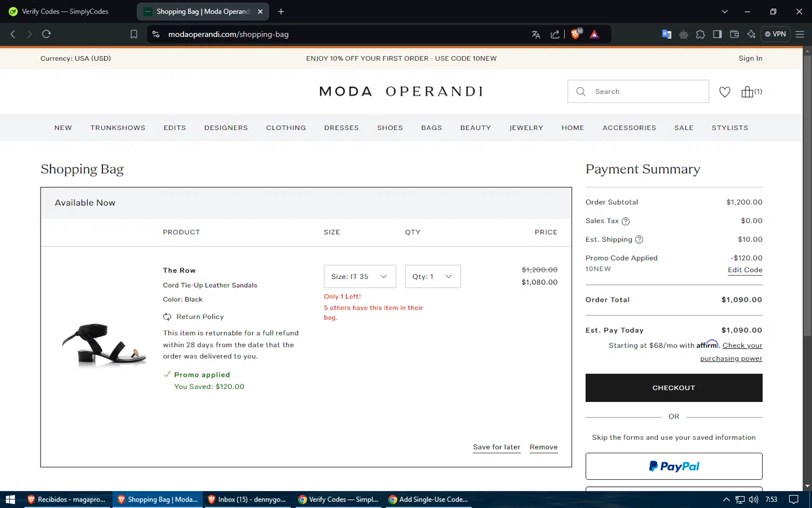Click the Return Policy link text
The width and height of the screenshot is (812, 508).
click(200, 317)
